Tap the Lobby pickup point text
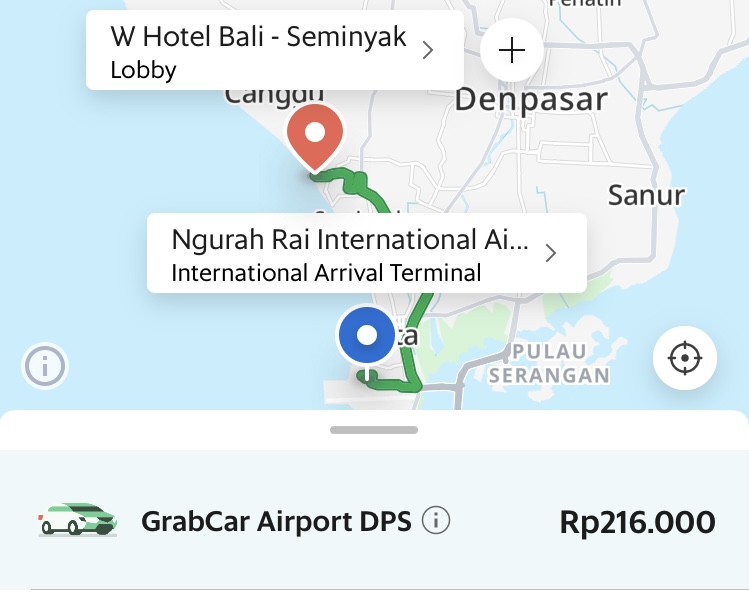 point(143,70)
